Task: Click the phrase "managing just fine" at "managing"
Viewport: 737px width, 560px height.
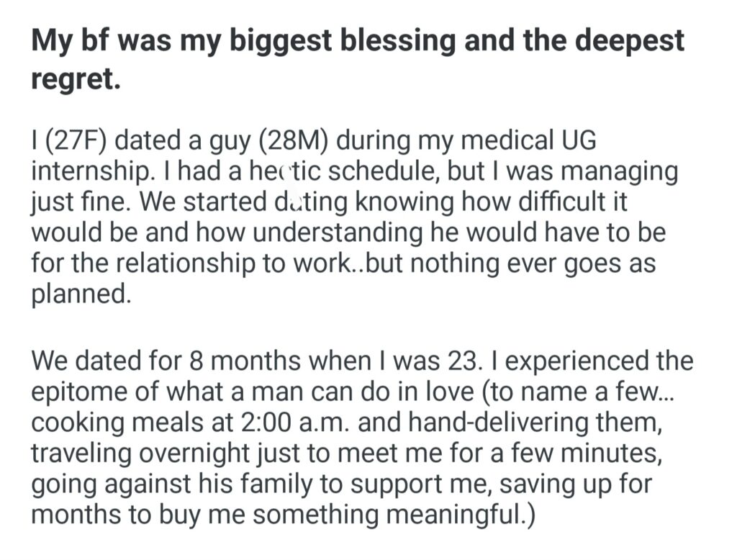Action: tap(618, 171)
